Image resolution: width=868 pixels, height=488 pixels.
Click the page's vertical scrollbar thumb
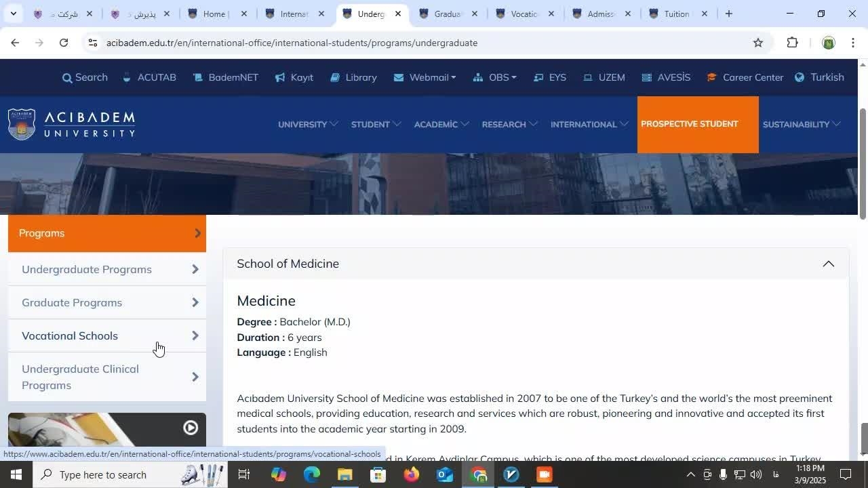pyautogui.click(x=863, y=163)
